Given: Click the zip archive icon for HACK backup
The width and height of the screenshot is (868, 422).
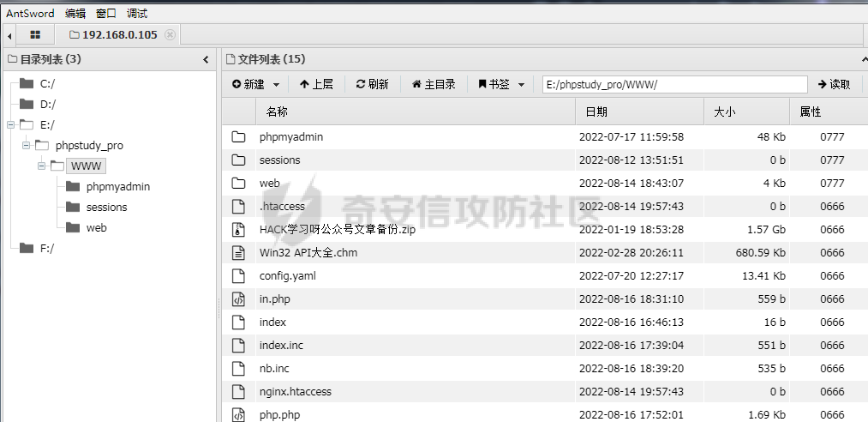Looking at the screenshot, I should tap(238, 230).
